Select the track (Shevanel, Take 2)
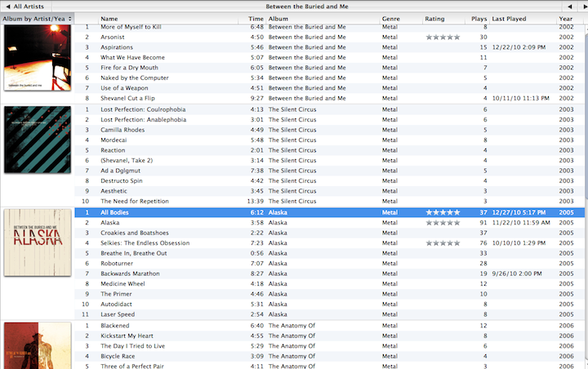The height and width of the screenshot is (369, 588). [127, 160]
